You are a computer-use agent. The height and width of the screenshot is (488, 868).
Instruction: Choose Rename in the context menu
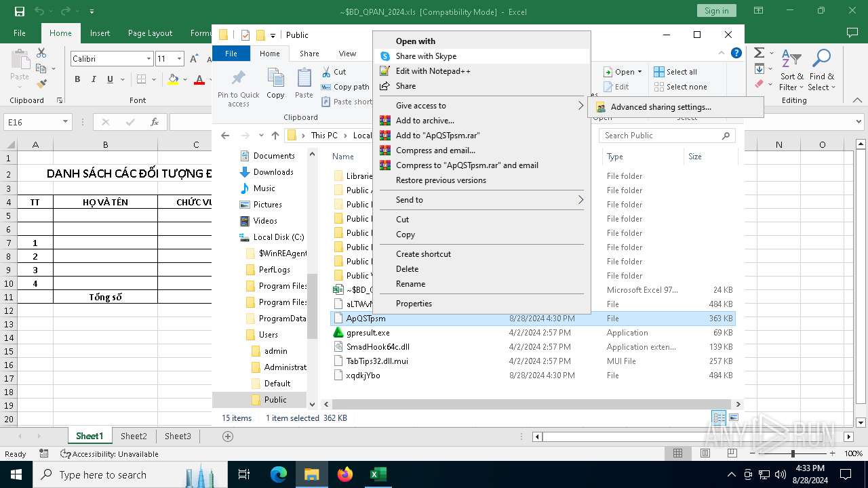pyautogui.click(x=410, y=284)
